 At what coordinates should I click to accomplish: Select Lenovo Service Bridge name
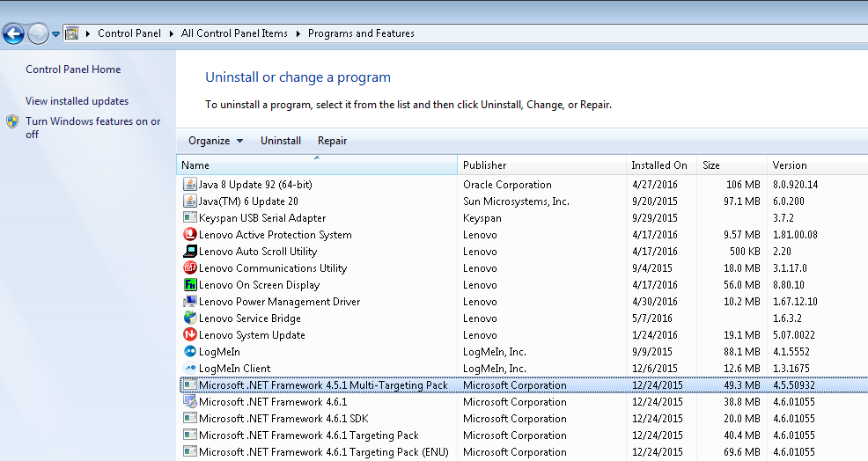coord(250,318)
